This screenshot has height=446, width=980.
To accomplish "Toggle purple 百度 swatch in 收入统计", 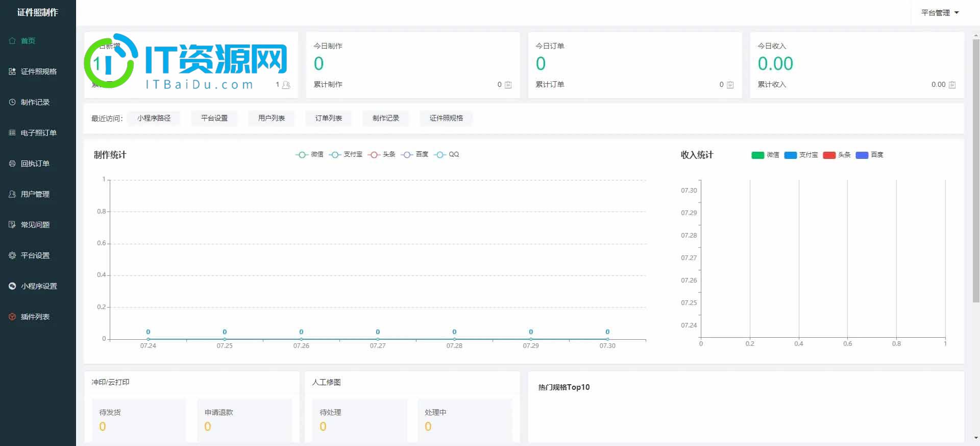I will tap(862, 155).
